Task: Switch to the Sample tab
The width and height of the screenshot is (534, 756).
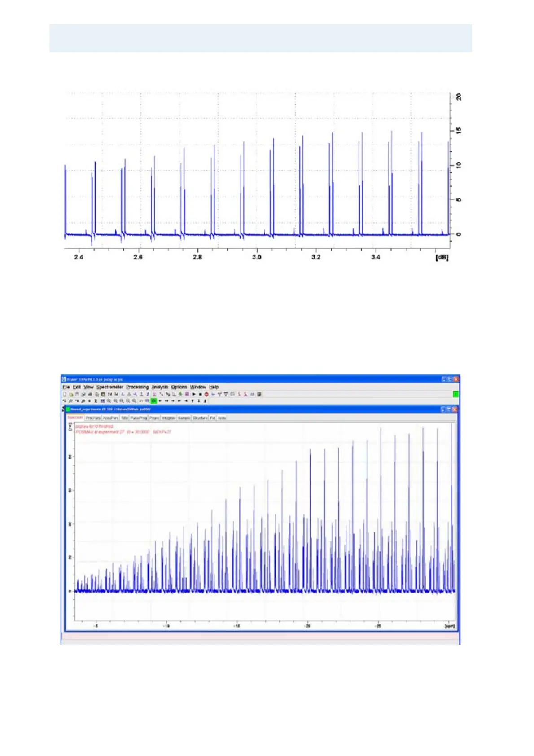Action: 184,418
